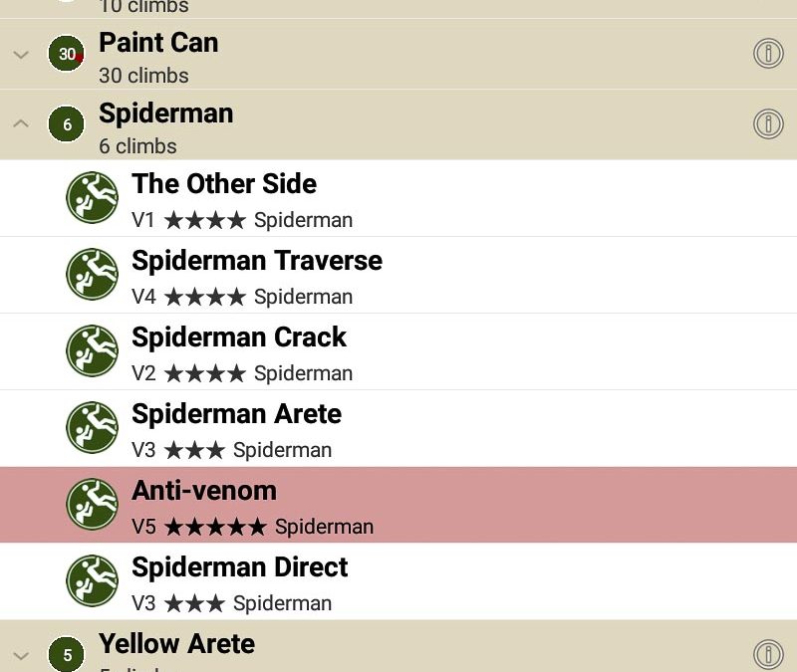Tap the climber icon beside Anti-venom
The width and height of the screenshot is (797, 672).
(93, 504)
